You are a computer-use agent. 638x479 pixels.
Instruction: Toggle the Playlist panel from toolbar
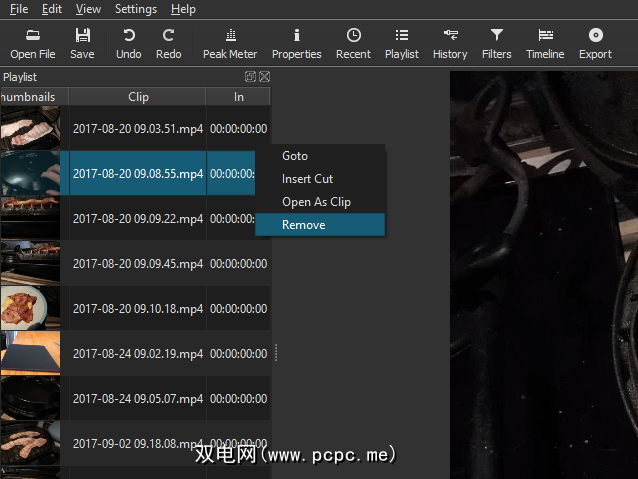pyautogui.click(x=402, y=44)
